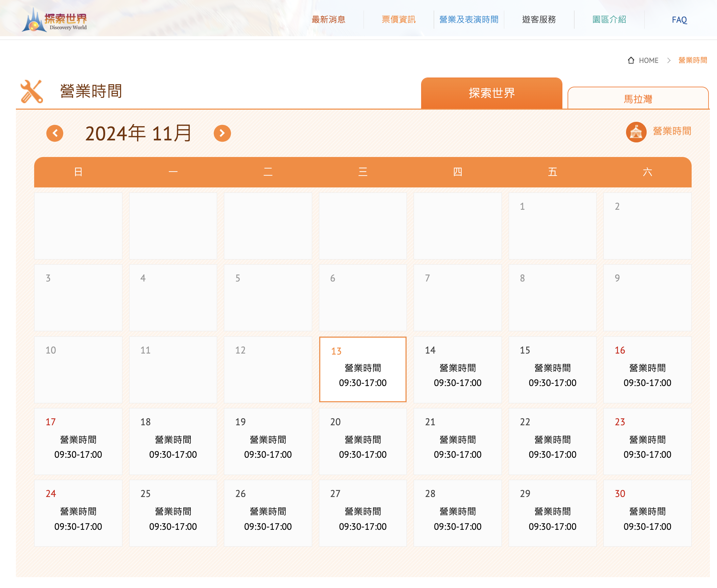This screenshot has width=717, height=588.
Task: Click the date number 1 cell
Action: pos(552,226)
